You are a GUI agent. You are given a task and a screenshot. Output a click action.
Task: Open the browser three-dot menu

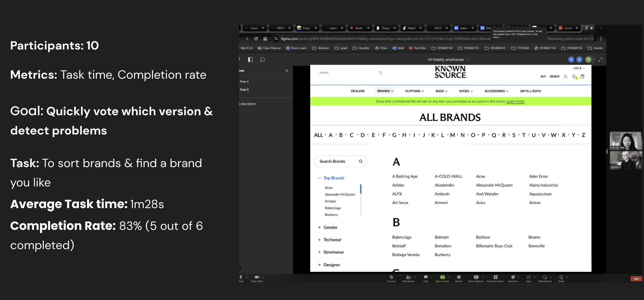click(x=601, y=39)
